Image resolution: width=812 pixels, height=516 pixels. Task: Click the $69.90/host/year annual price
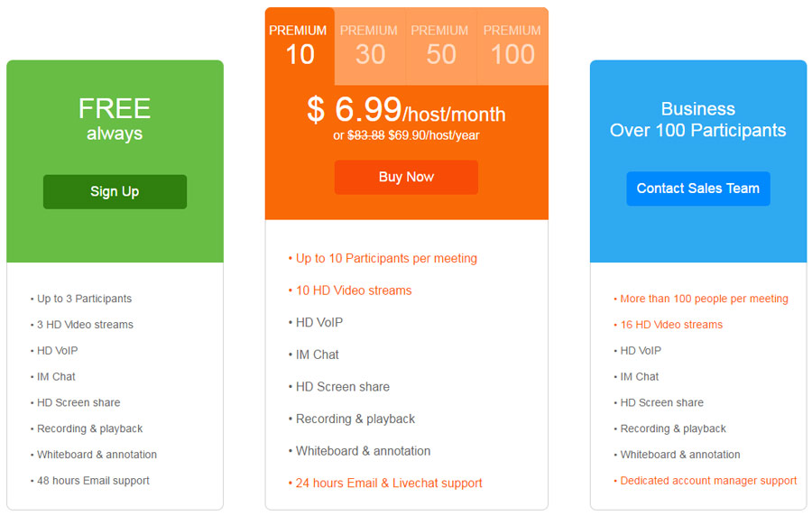pos(434,135)
